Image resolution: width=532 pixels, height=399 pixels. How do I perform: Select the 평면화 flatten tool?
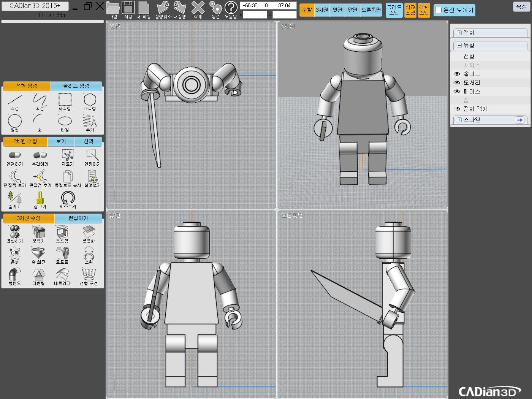(x=89, y=233)
